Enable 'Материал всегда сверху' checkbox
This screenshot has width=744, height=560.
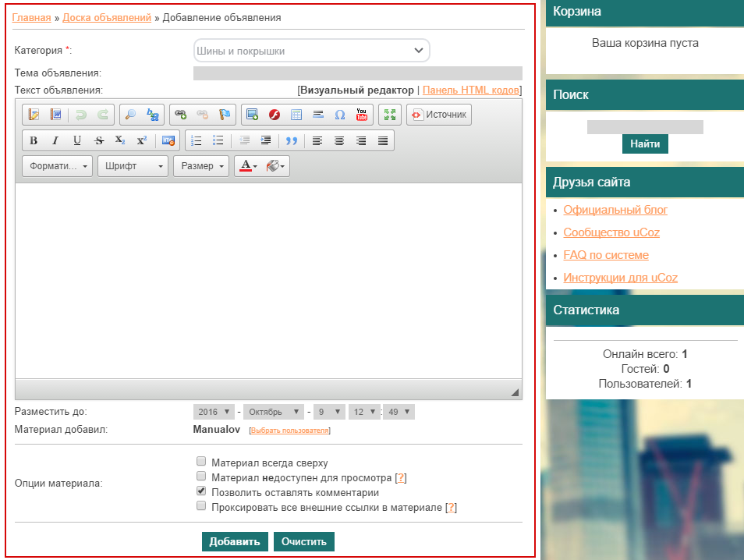coord(201,462)
